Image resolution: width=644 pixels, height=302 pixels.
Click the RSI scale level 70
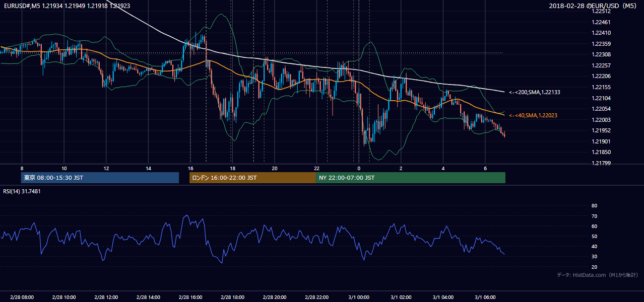click(x=594, y=216)
